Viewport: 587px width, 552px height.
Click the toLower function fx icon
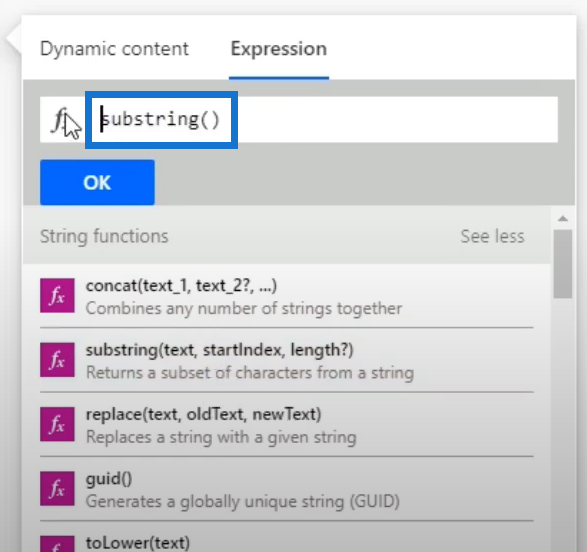pyautogui.click(x=57, y=544)
